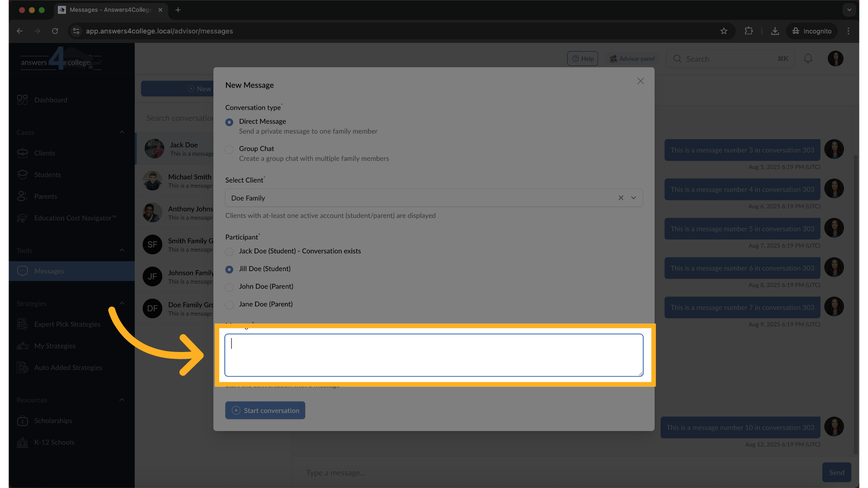Screen dimensions: 868x488
Task: Open the Scholarships sidebar icon
Action: tap(22, 421)
